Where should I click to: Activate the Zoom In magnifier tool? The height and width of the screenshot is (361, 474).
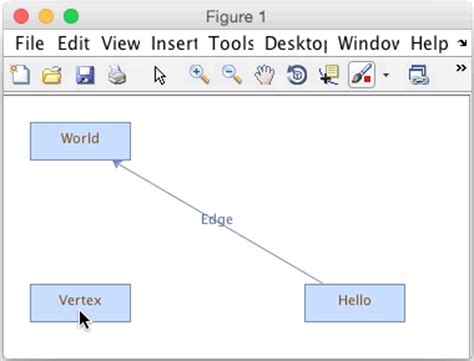[199, 75]
